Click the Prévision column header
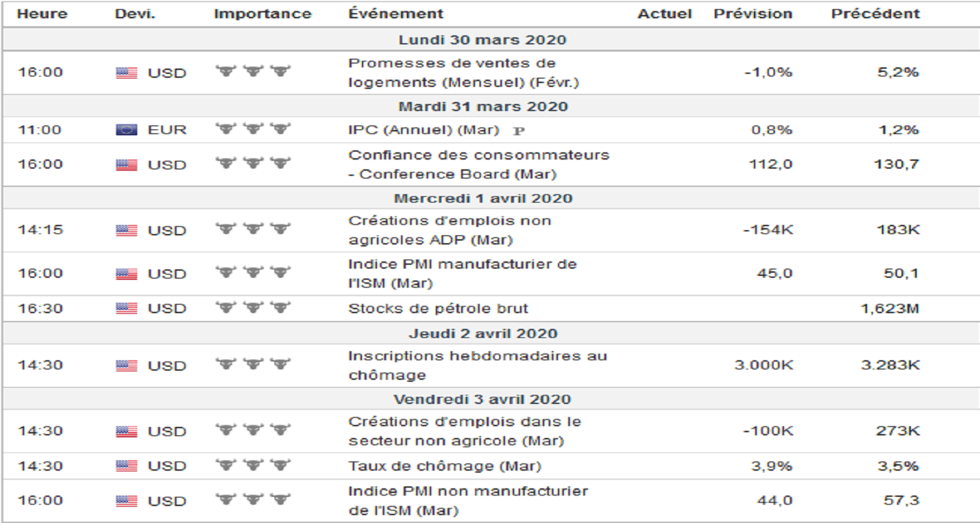 click(753, 14)
